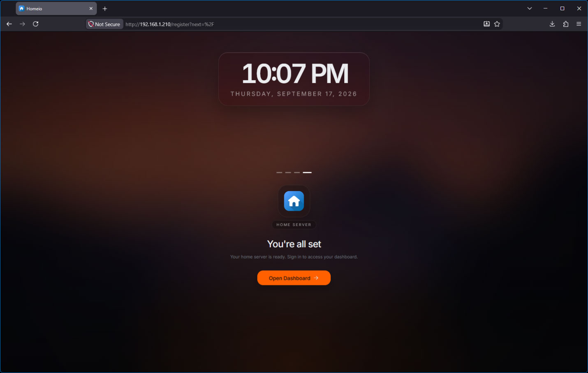Click the save to Pocket icon in the address bar
The image size is (588, 373).
[486, 24]
